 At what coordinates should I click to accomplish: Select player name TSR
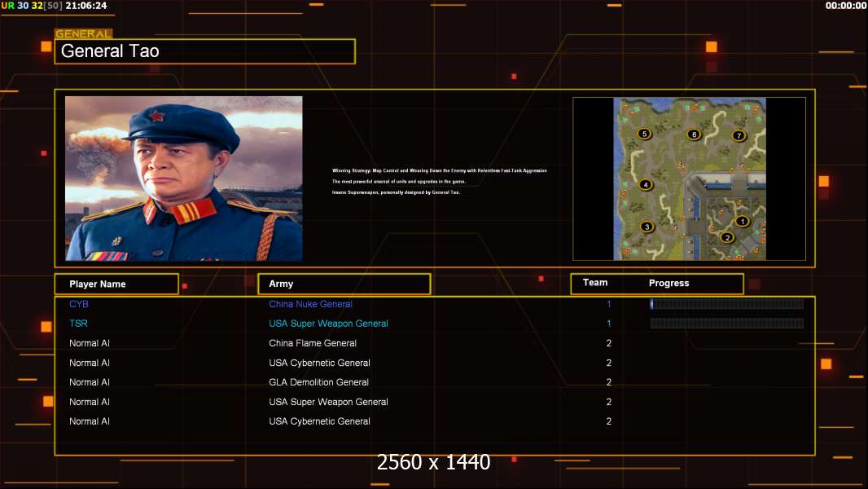tap(78, 324)
